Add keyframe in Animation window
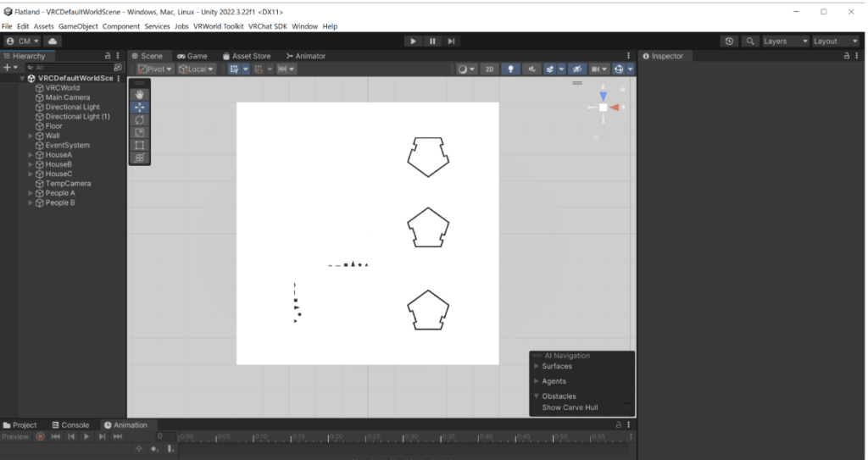Screen dimensions: 868x460 154,449
